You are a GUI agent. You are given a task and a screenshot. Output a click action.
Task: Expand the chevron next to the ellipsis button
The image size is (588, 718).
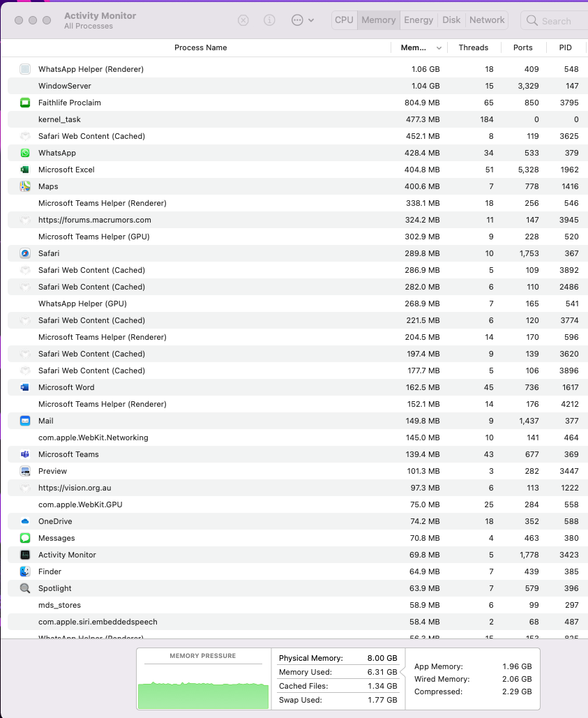click(x=311, y=20)
